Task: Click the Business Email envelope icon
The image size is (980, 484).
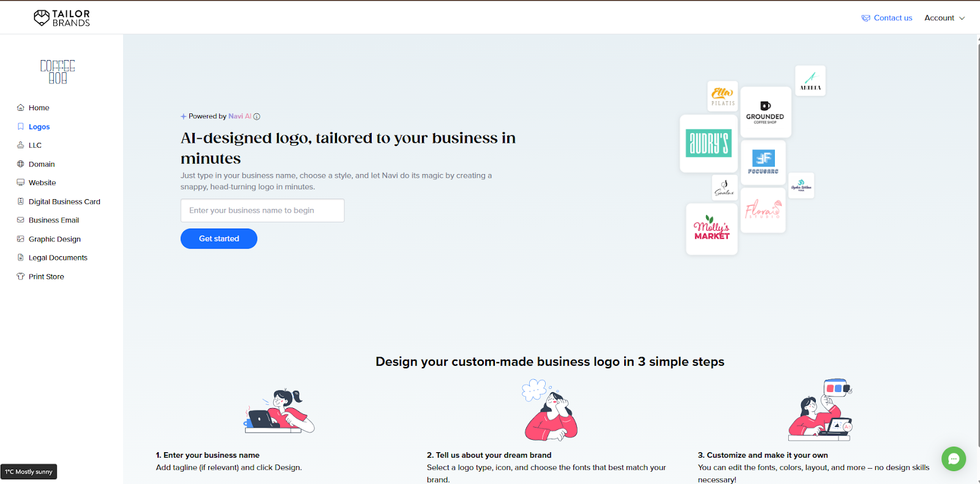Action: [21, 220]
